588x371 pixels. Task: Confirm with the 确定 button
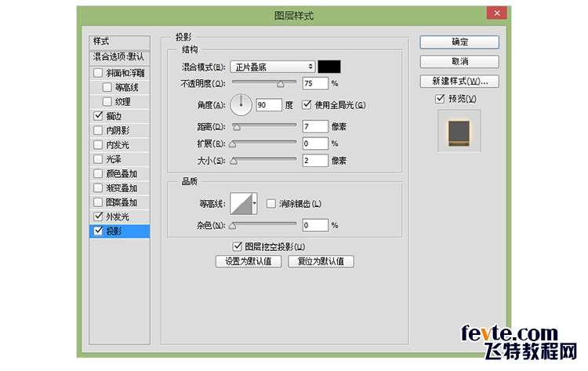tap(459, 42)
